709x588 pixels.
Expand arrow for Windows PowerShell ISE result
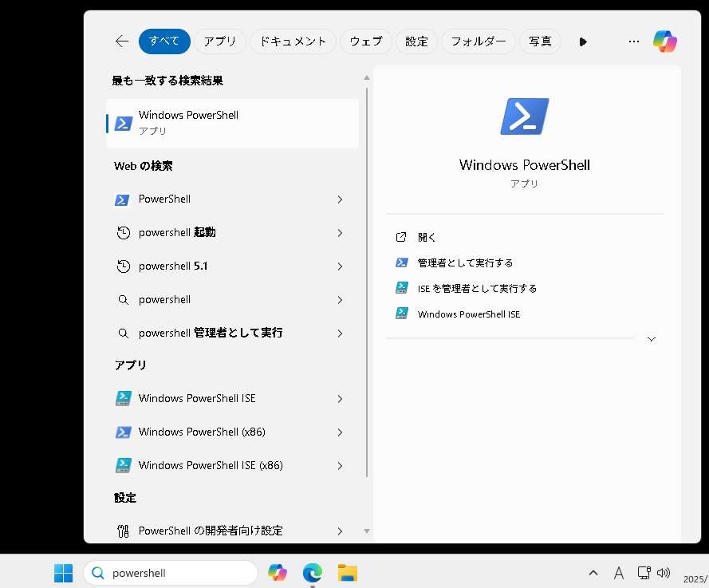coord(340,399)
